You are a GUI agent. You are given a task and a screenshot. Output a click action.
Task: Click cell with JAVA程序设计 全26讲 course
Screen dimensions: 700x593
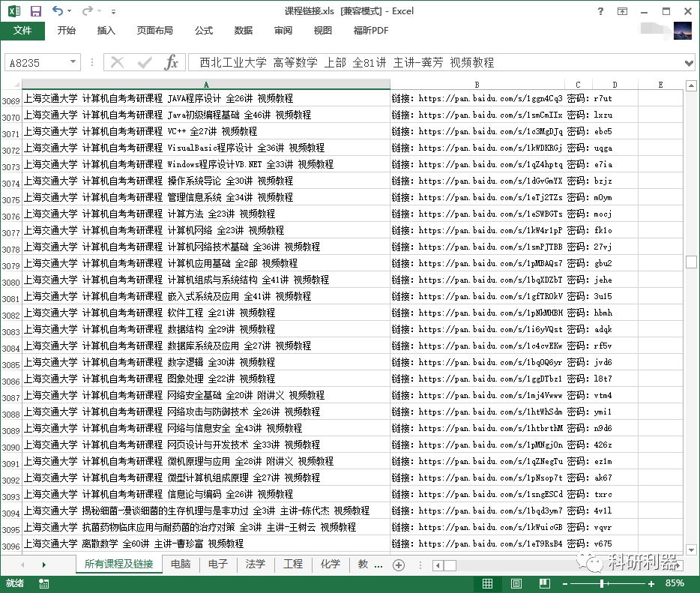click(x=206, y=98)
